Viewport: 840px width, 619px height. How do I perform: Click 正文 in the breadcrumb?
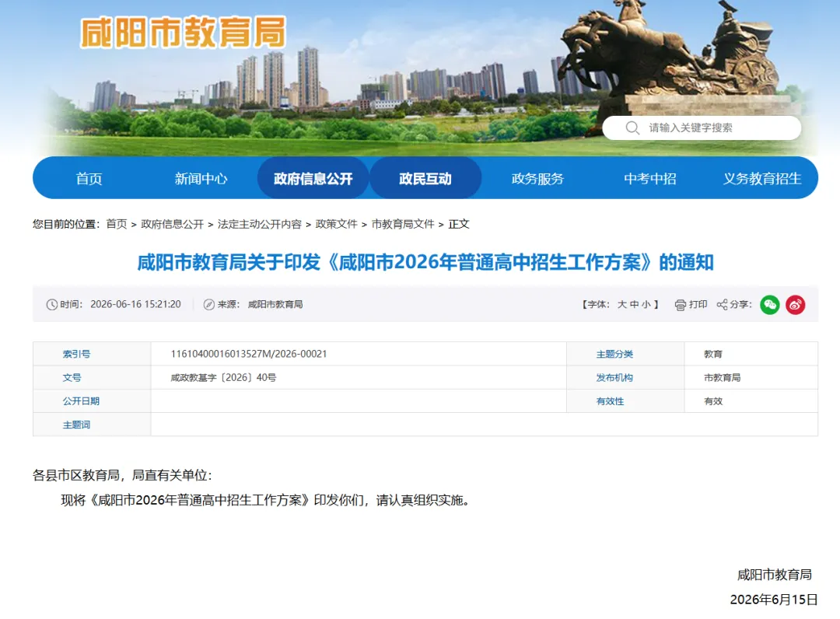point(459,224)
